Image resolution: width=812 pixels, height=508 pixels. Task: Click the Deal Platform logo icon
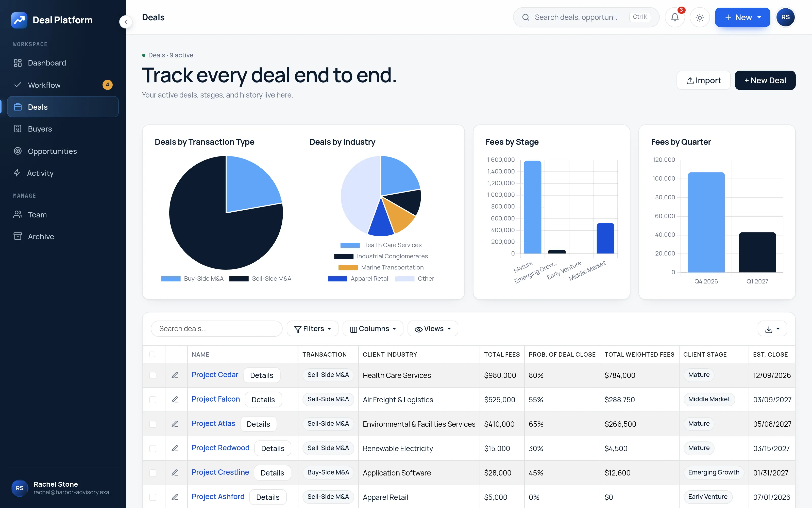coord(19,20)
